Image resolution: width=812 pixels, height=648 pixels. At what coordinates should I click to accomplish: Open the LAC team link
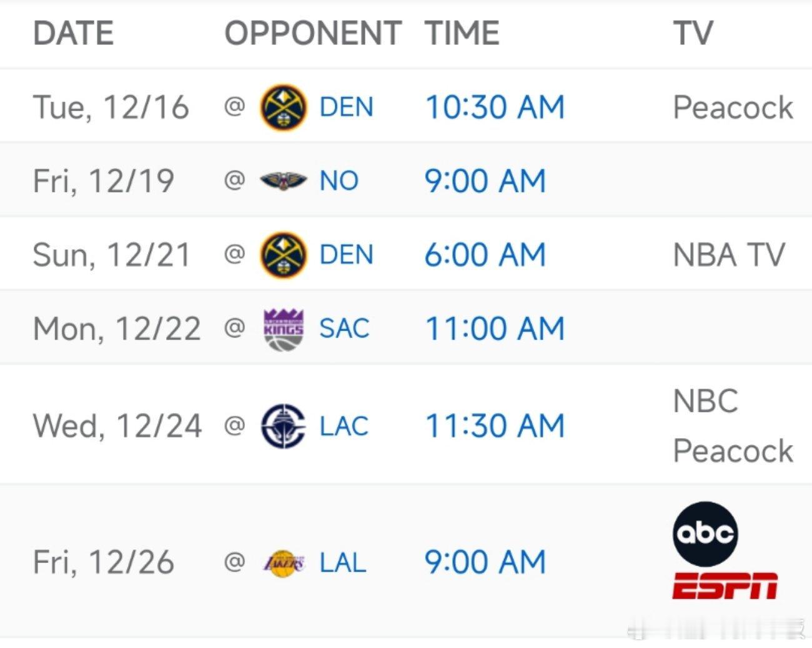tap(344, 426)
